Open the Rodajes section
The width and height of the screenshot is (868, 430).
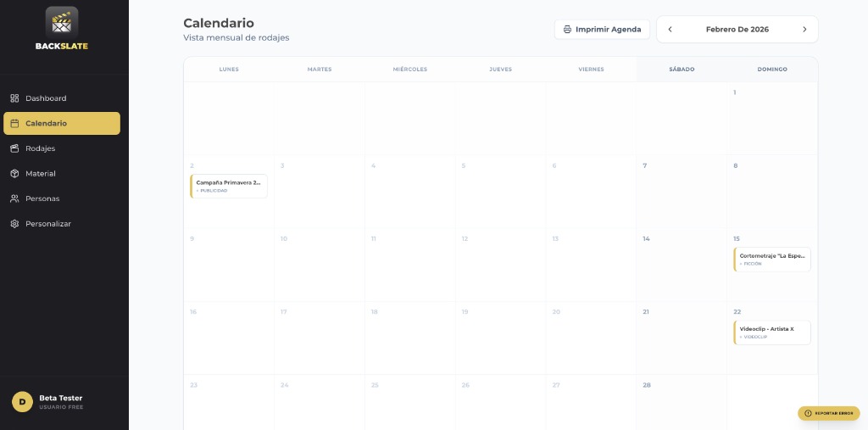(61, 148)
